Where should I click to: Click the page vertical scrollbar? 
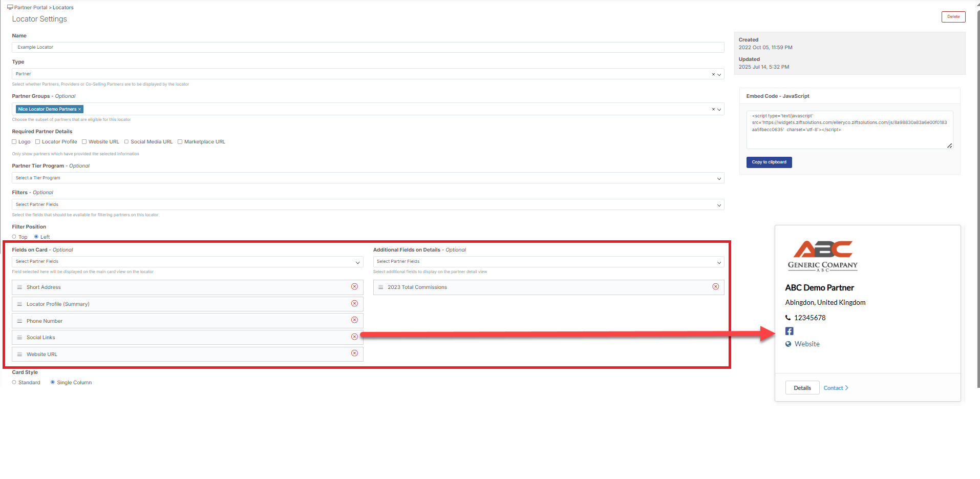tap(978, 200)
